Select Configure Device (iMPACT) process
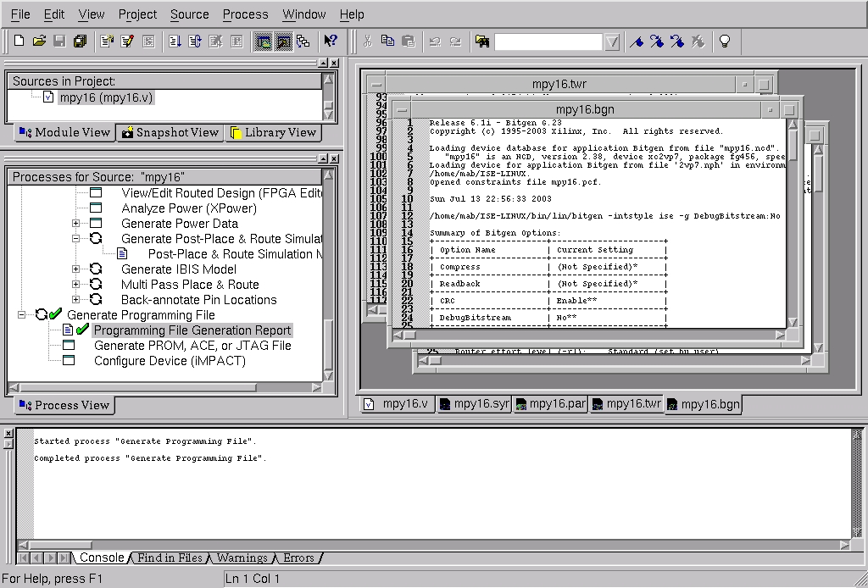Image resolution: width=868 pixels, height=588 pixels. pyautogui.click(x=170, y=361)
